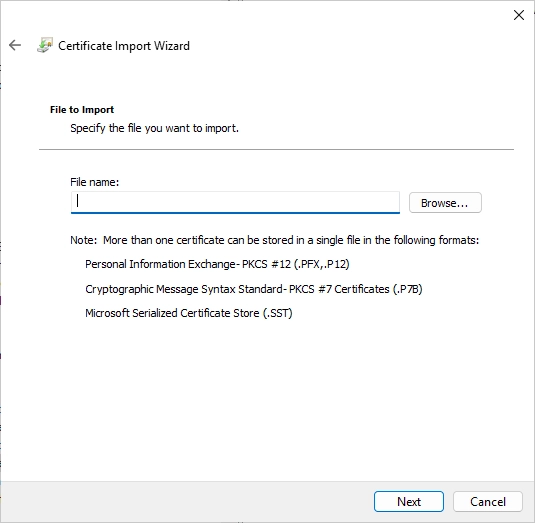Screen dimensions: 535x523
Task: Close the wizard with the X
Action: click(519, 15)
